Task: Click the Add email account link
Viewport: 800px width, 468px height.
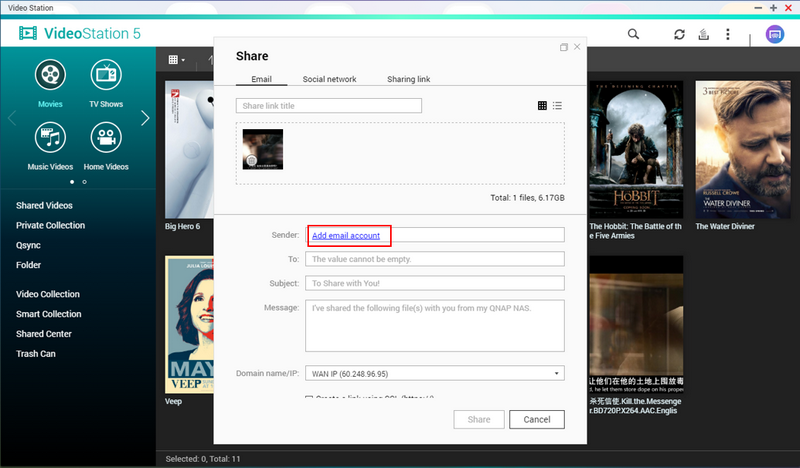Action: click(346, 235)
